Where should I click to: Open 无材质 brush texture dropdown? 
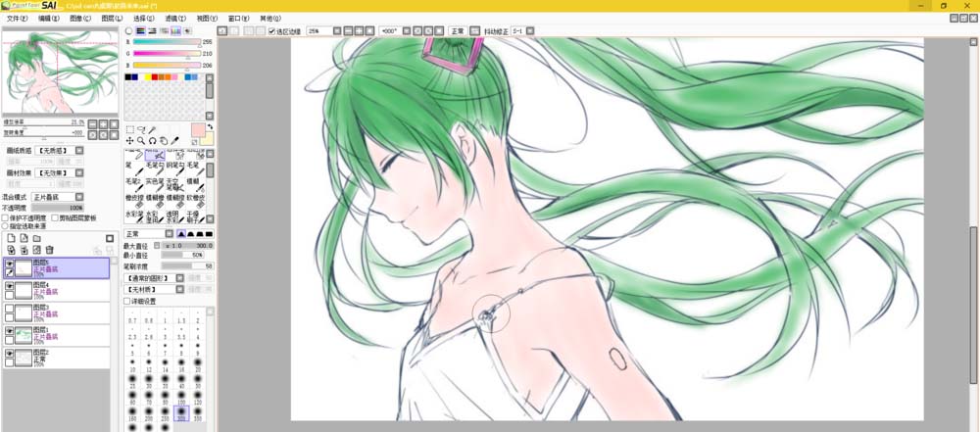click(180, 289)
